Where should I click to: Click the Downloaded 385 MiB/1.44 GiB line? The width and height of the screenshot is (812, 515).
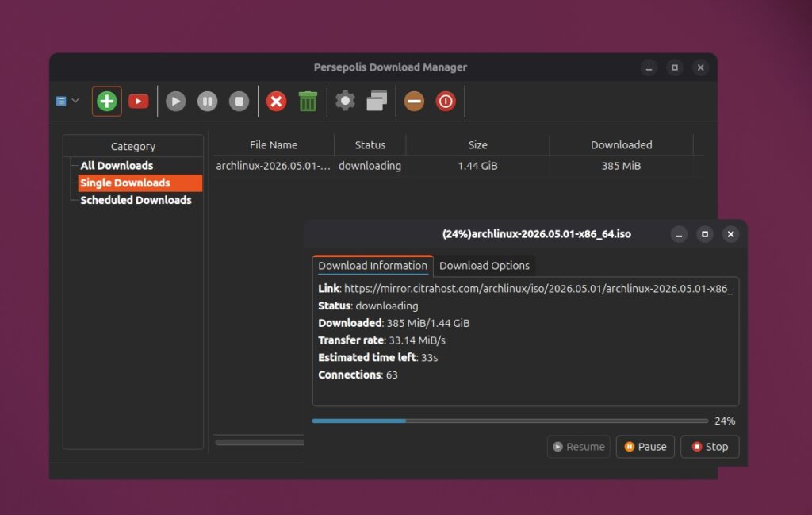393,323
